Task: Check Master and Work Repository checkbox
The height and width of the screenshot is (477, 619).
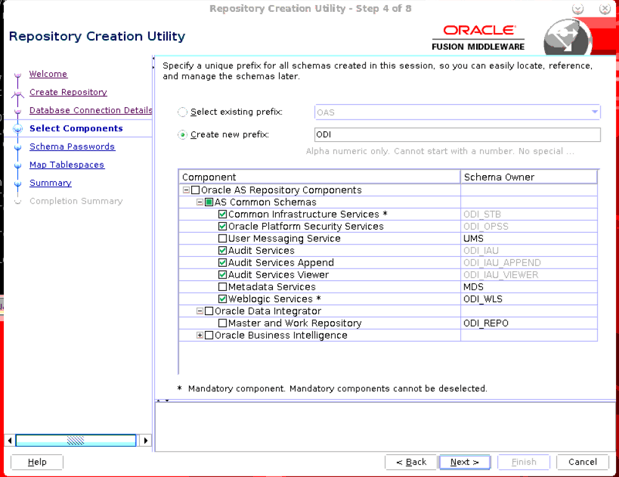Action: click(222, 323)
